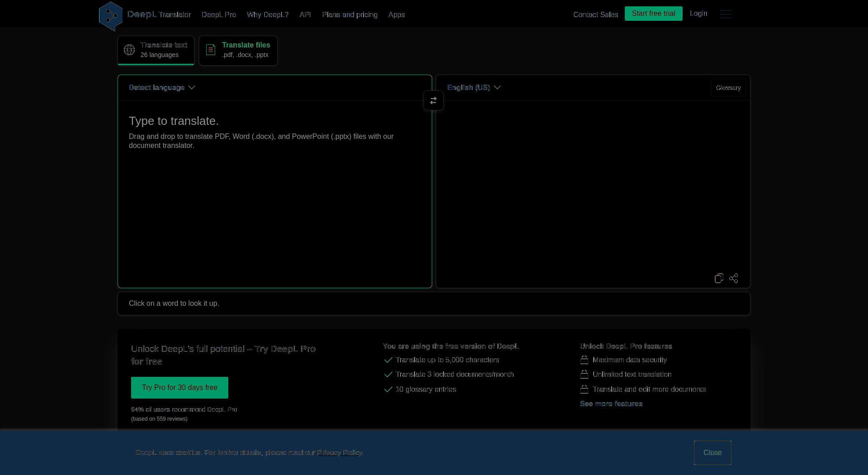The height and width of the screenshot is (475, 868).
Task: Expand the English (US) target language dropdown
Action: click(x=474, y=88)
